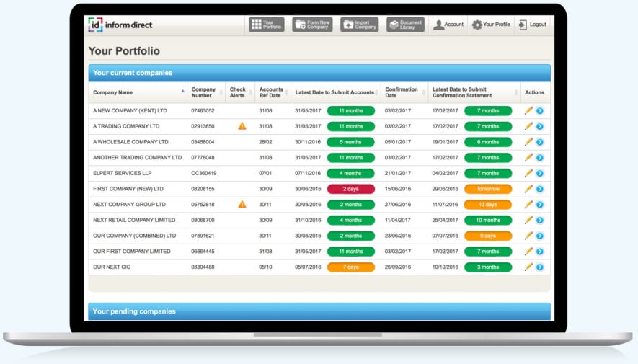Click the pencil icon for ELPERT SERVICES LLP
The image size is (638, 364).
[x=528, y=173]
